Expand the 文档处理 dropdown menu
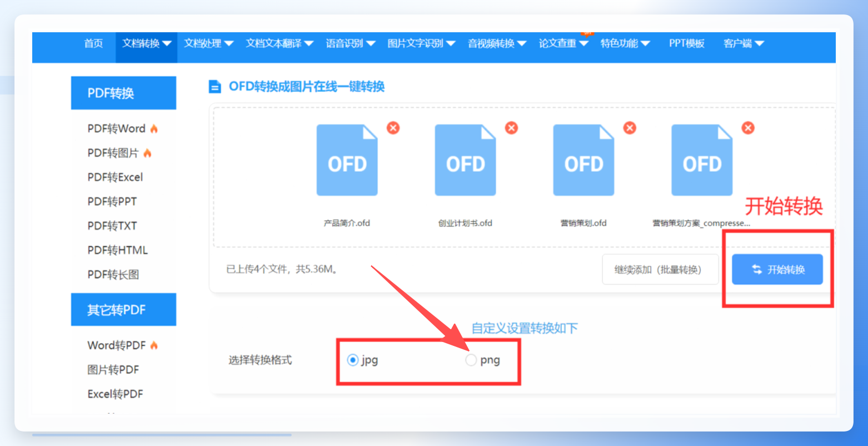Image resolution: width=868 pixels, height=446 pixels. pos(208,43)
